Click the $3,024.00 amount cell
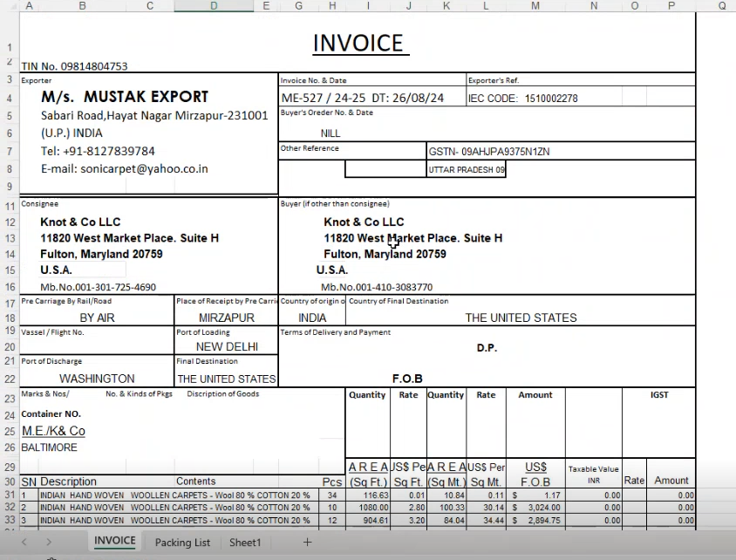The width and height of the screenshot is (736, 560). [x=535, y=507]
